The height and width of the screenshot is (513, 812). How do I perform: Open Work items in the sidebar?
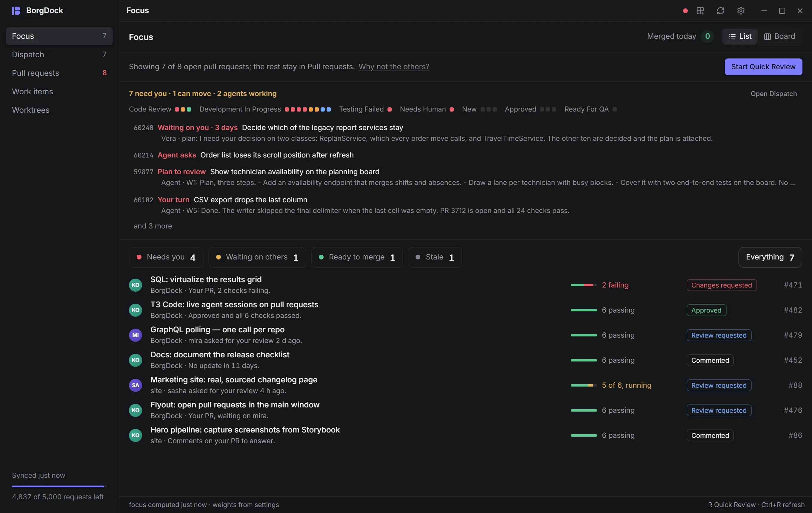[x=59, y=92]
